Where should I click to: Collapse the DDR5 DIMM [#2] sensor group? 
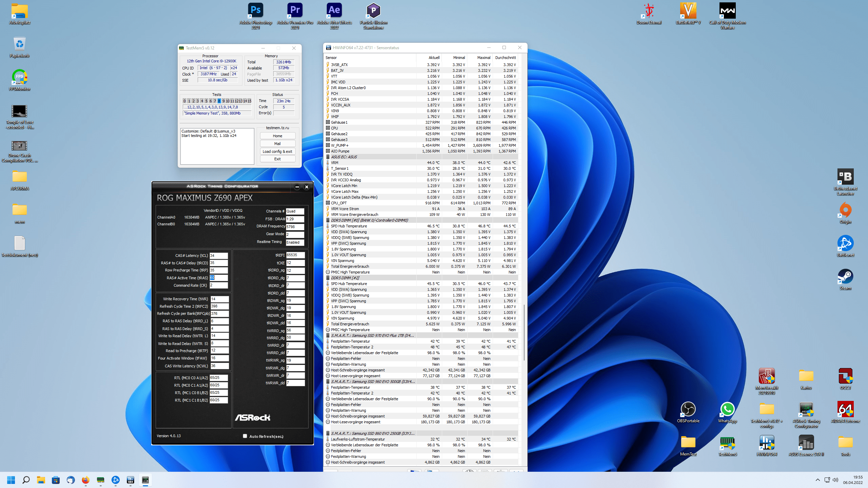328,278
